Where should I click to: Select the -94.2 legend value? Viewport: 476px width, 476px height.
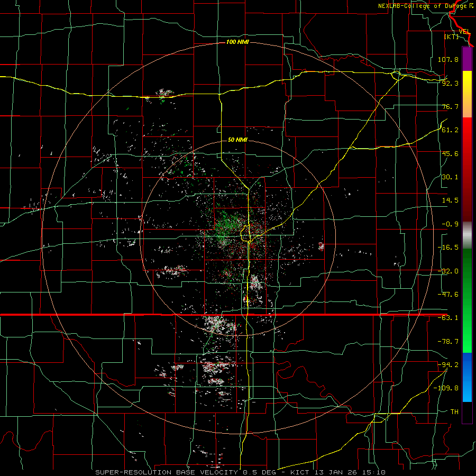tap(448, 365)
